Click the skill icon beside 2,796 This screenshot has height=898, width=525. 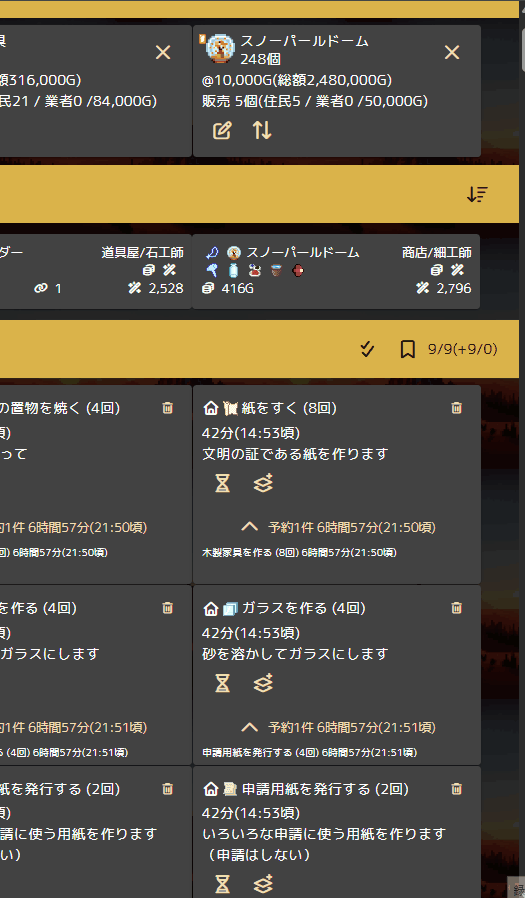tap(423, 288)
